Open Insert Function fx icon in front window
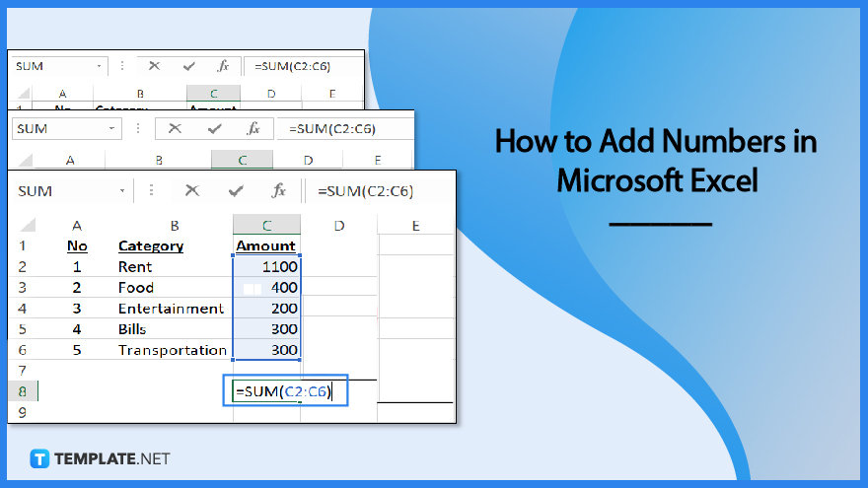 point(278,190)
